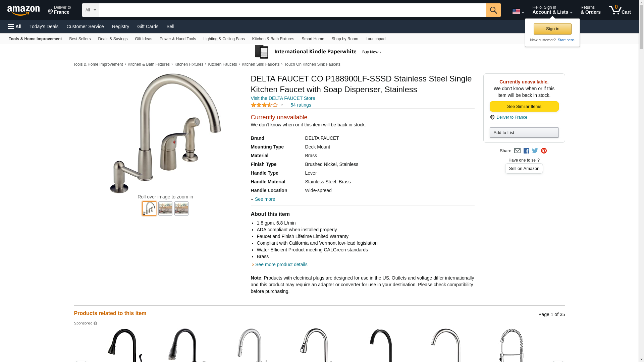The image size is (644, 362).
Task: Share the product on Pinterest
Action: click(544, 151)
